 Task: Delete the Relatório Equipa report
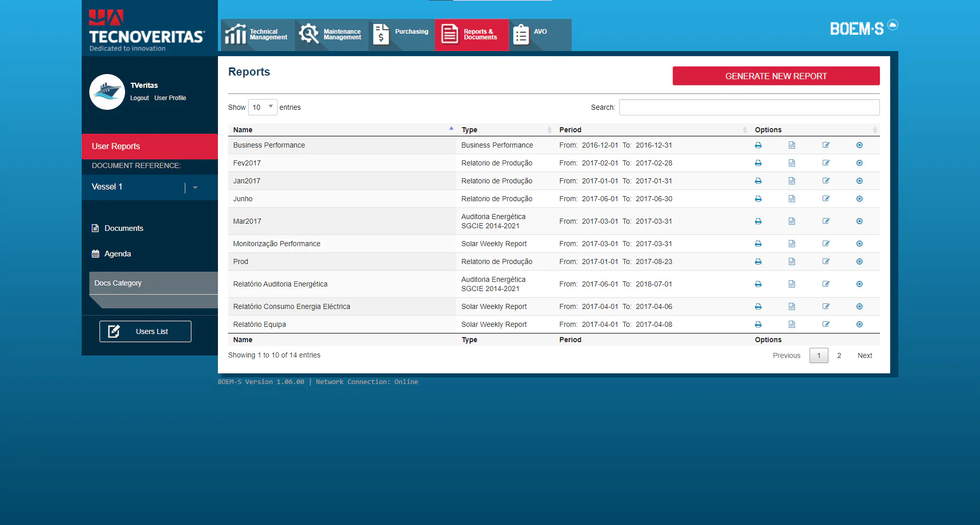[x=860, y=324]
